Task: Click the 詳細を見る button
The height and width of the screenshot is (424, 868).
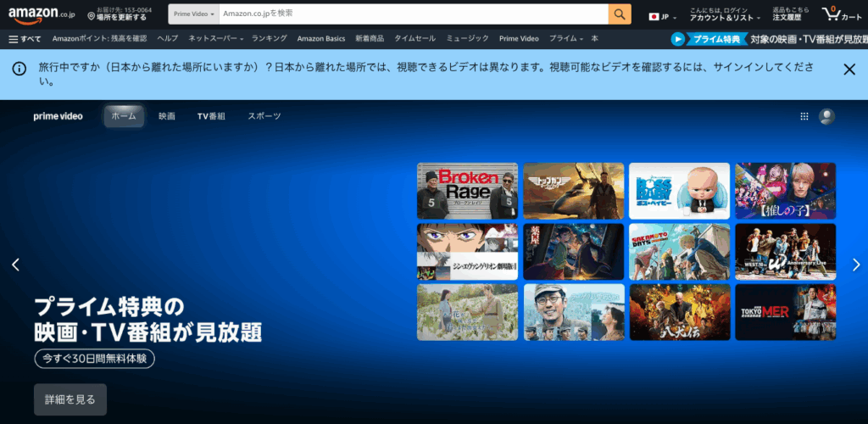Action: pos(70,399)
